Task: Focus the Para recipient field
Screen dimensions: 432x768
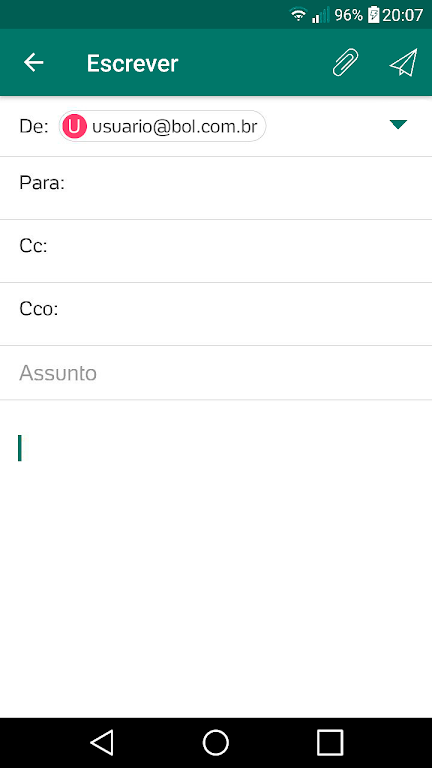Action: [216, 188]
